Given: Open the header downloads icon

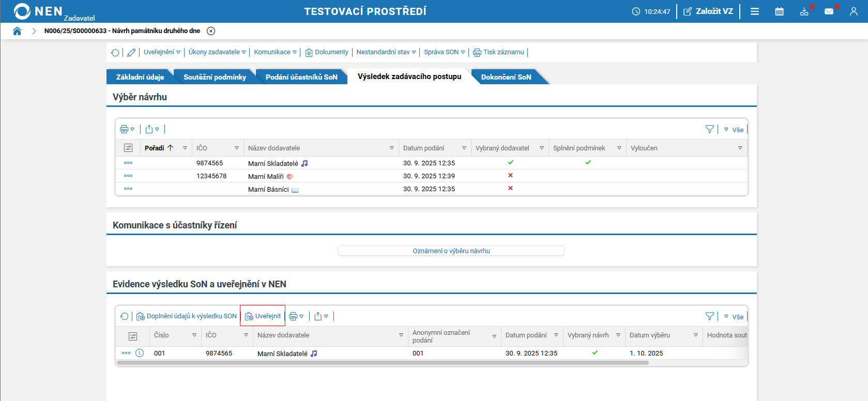Looking at the screenshot, I should (x=804, y=11).
